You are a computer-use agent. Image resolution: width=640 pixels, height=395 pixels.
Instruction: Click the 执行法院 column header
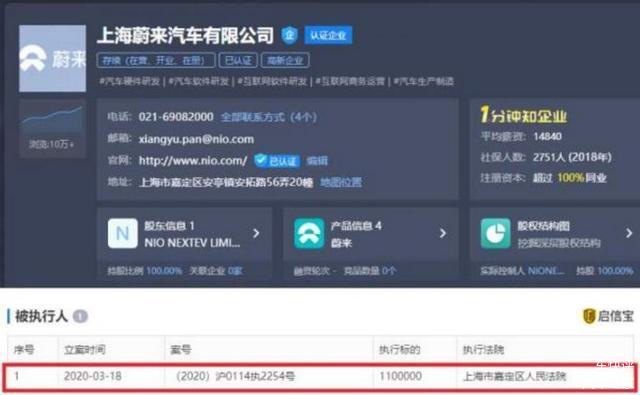pyautogui.click(x=483, y=350)
